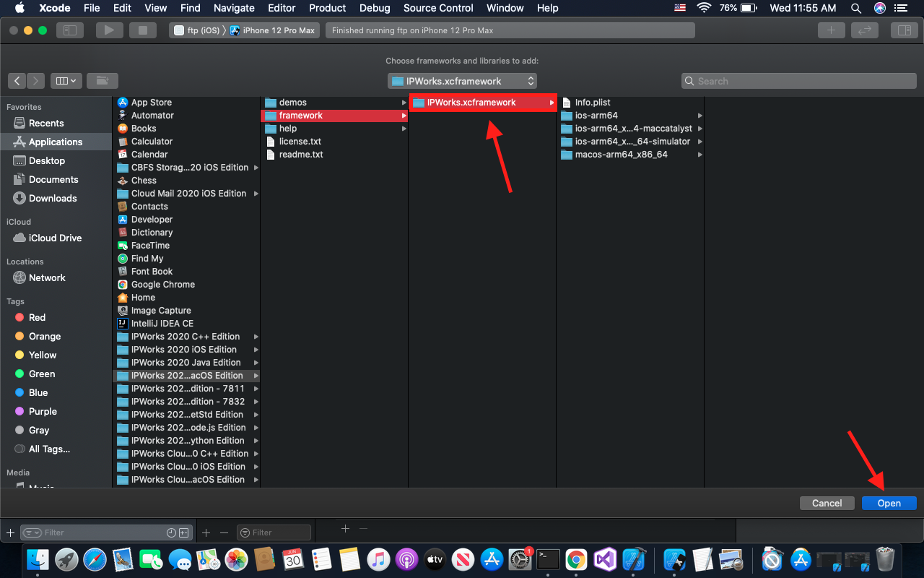Open the Product menu
This screenshot has height=578, width=924.
[328, 8]
